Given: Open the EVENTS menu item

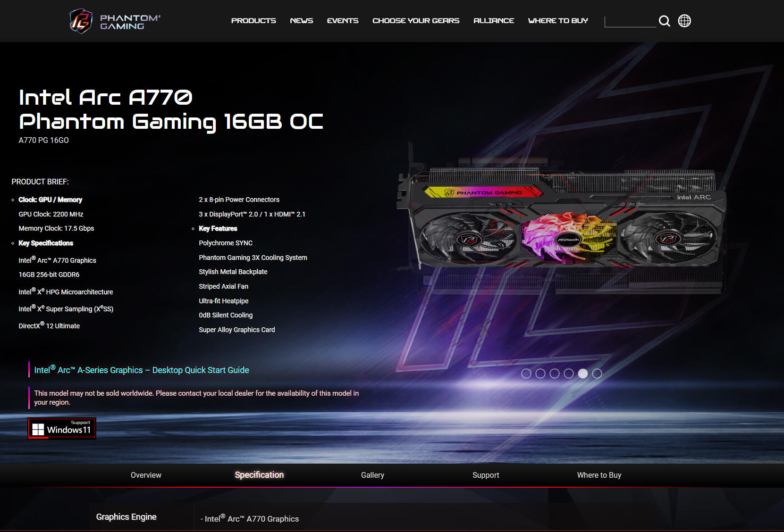Looking at the screenshot, I should pyautogui.click(x=343, y=21).
